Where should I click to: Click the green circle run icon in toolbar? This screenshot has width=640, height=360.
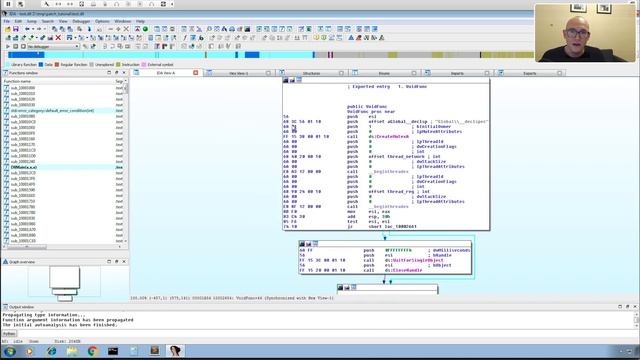coord(145,29)
